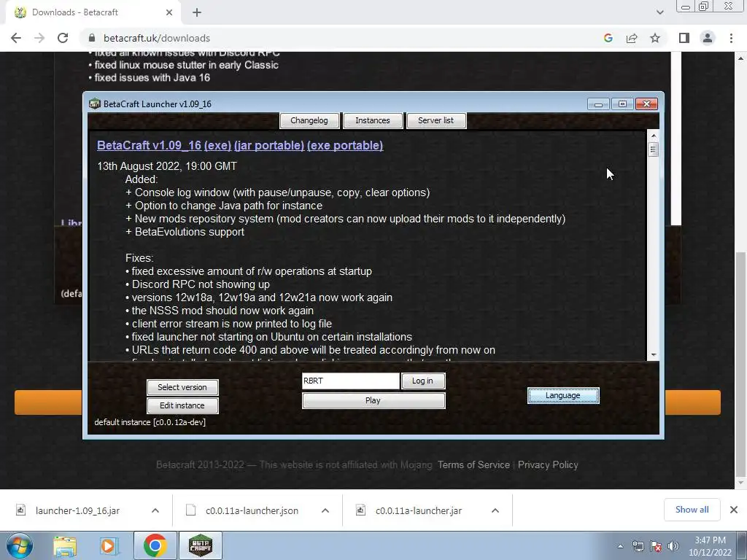Click BetaCraft Launcher title bar icon
Viewport: 747px width, 560px height.
[x=95, y=104]
